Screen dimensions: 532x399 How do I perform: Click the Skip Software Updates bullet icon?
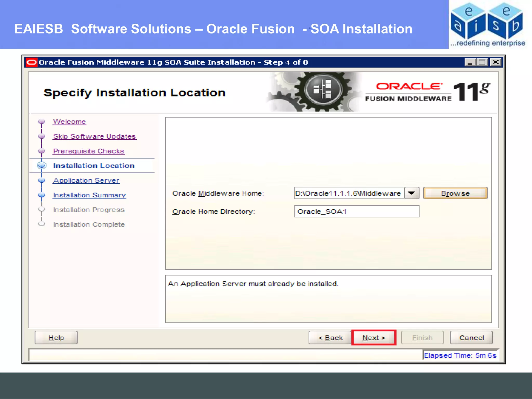tap(42, 136)
